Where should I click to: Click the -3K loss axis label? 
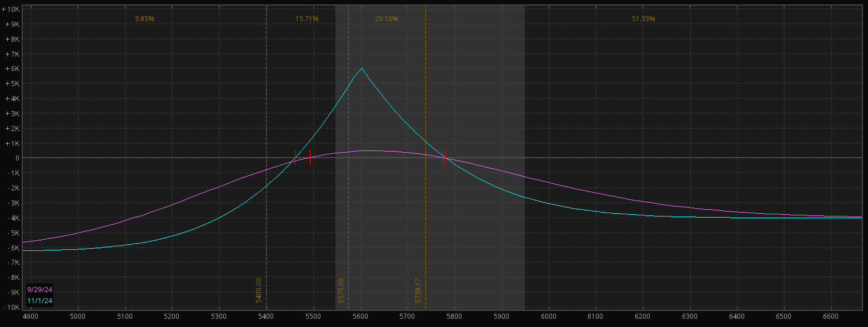pos(13,203)
